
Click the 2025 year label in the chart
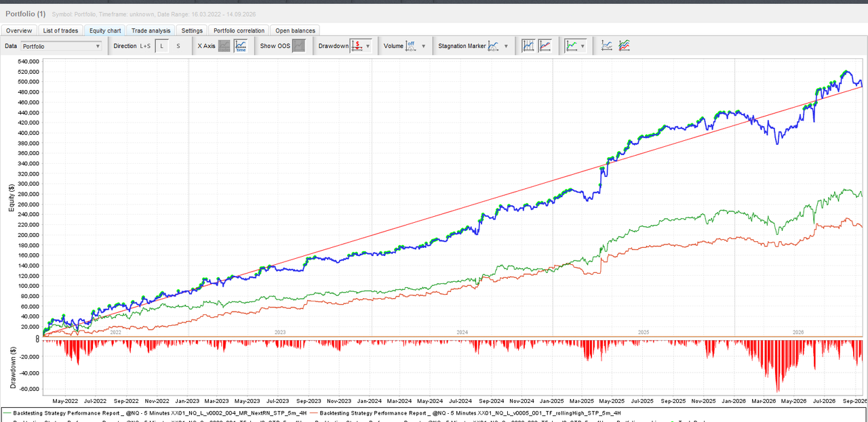(x=644, y=332)
